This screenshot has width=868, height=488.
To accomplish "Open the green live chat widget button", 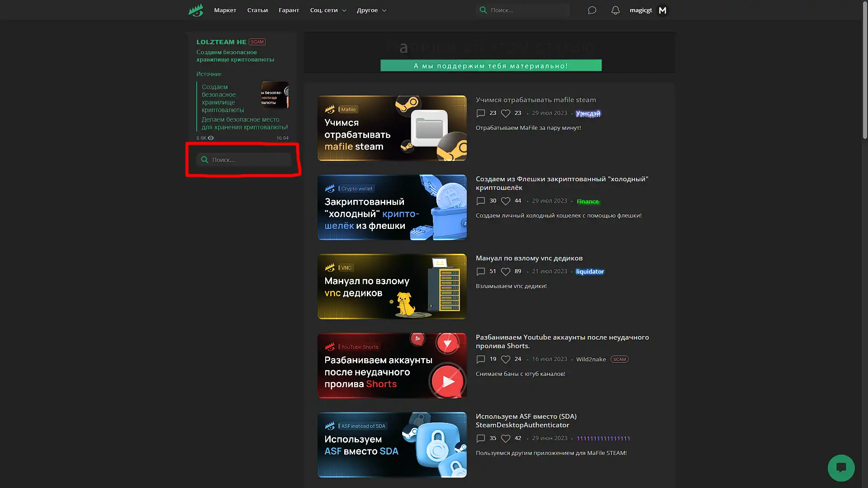I will 841,468.
